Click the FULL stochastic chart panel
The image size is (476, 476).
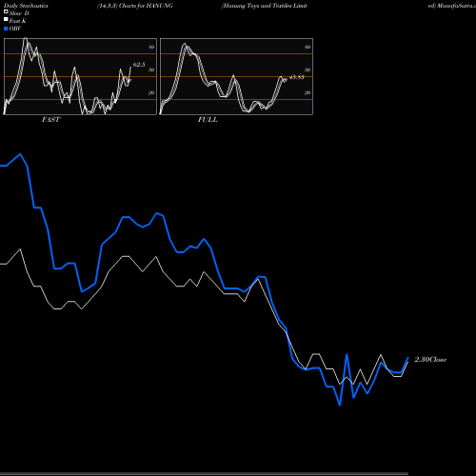(x=236, y=76)
